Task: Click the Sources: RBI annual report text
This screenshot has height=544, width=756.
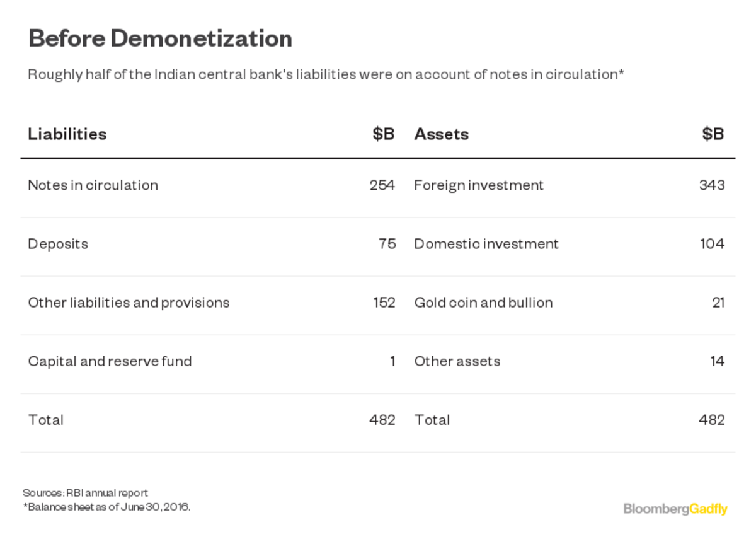Action: 85,493
